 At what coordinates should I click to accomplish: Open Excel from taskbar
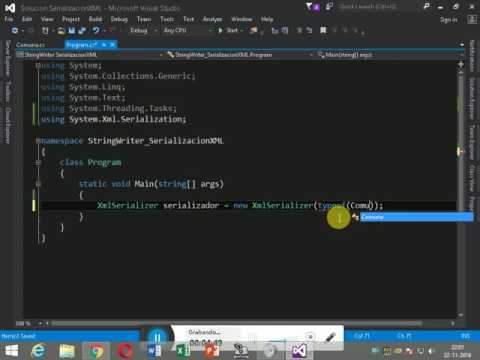pos(183,351)
